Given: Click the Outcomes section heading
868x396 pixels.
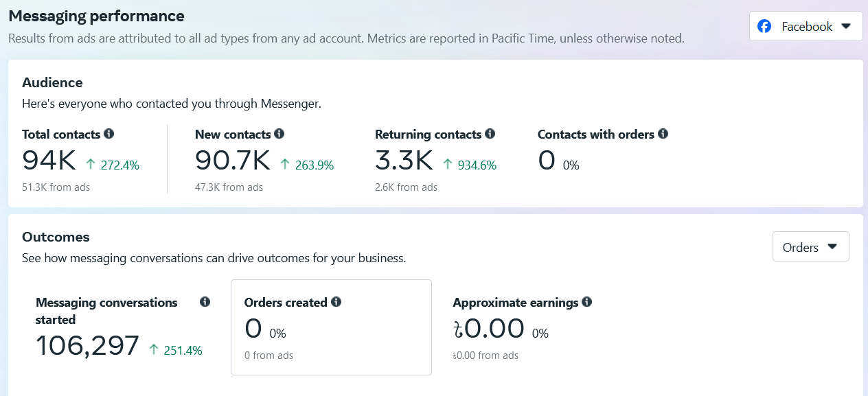Looking at the screenshot, I should [x=56, y=237].
